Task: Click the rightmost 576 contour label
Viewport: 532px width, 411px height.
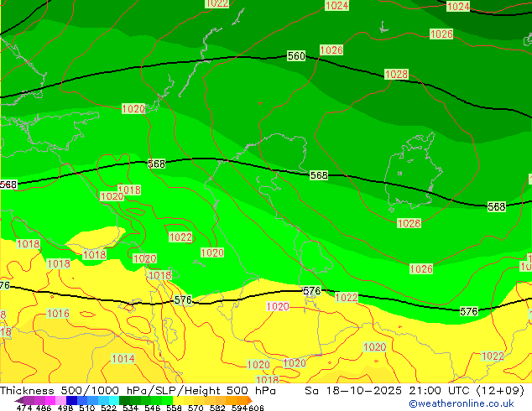Action: pyautogui.click(x=468, y=311)
